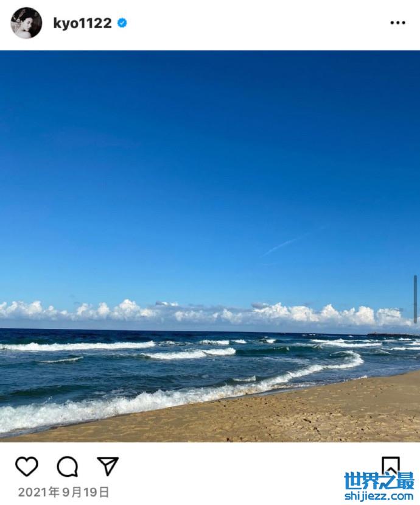Open the shijiezz.com watermark link
420x505 pixels.
(x=379, y=496)
